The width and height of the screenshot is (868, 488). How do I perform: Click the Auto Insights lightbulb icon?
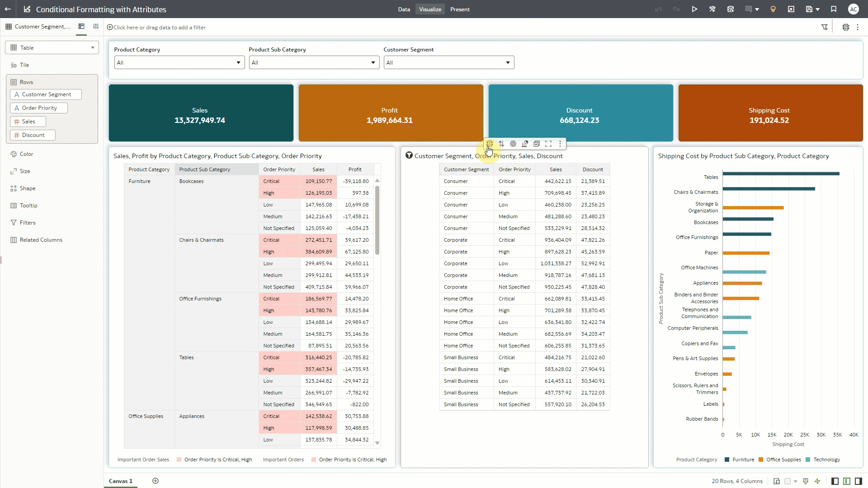click(x=773, y=9)
